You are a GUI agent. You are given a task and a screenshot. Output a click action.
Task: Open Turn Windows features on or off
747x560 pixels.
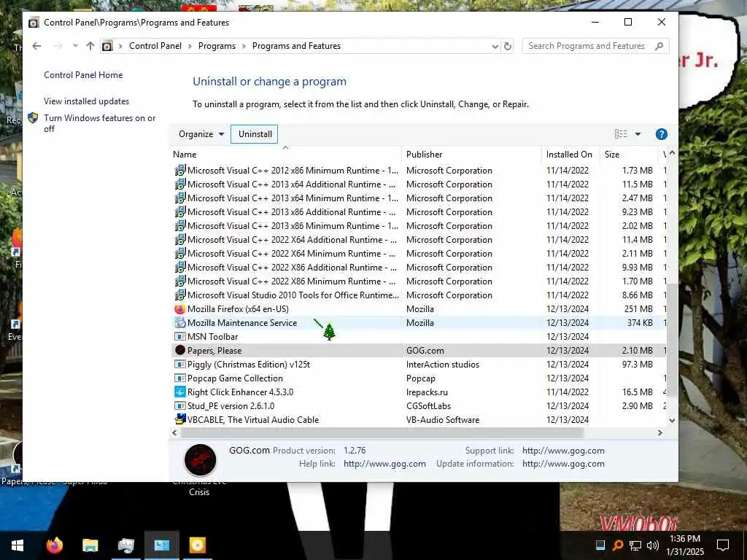point(99,122)
